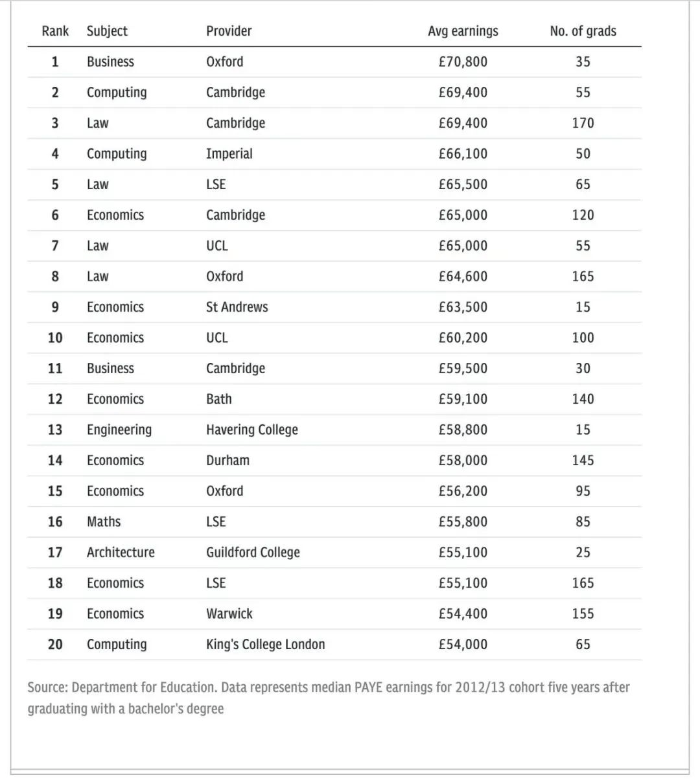The height and width of the screenshot is (782, 700).
Task: Select the Guildford College provider cell
Action: click(x=253, y=553)
